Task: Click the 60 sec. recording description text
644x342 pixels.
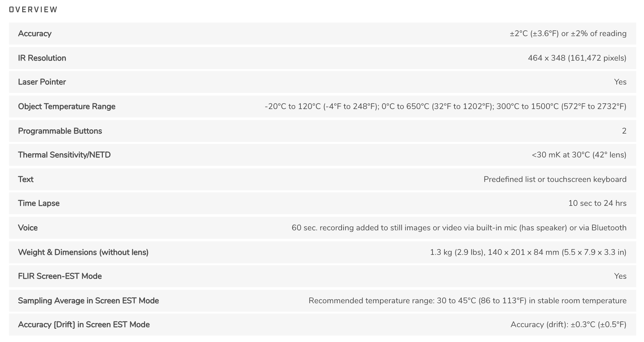Action: tap(459, 228)
